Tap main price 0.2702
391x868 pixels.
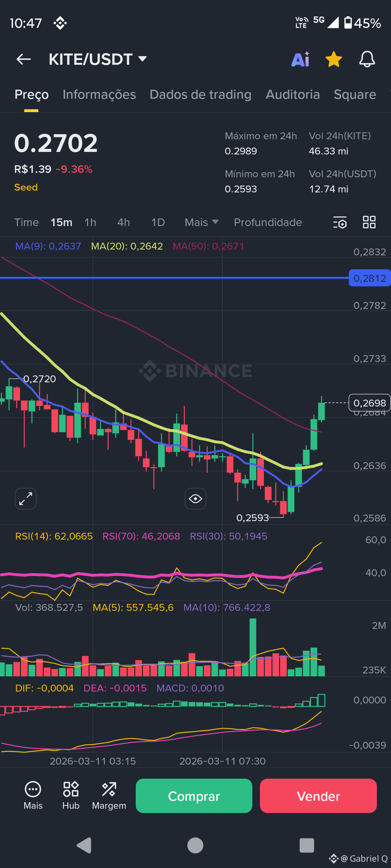(56, 143)
